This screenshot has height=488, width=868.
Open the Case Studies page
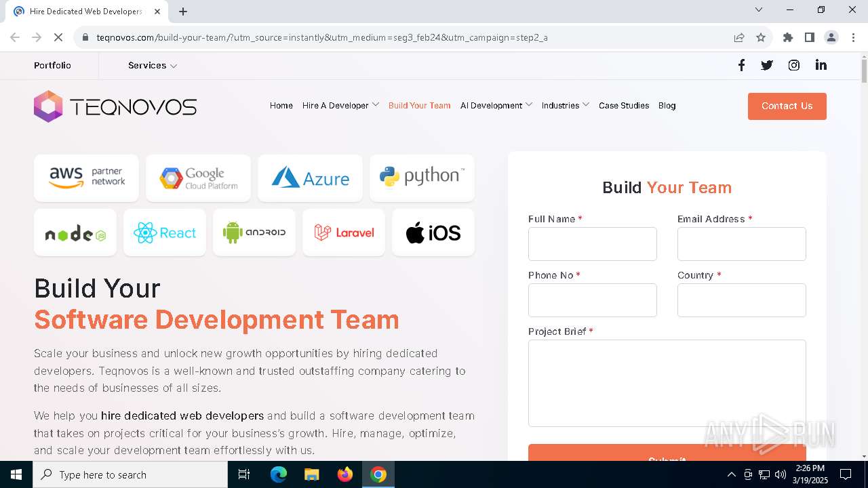tap(624, 106)
